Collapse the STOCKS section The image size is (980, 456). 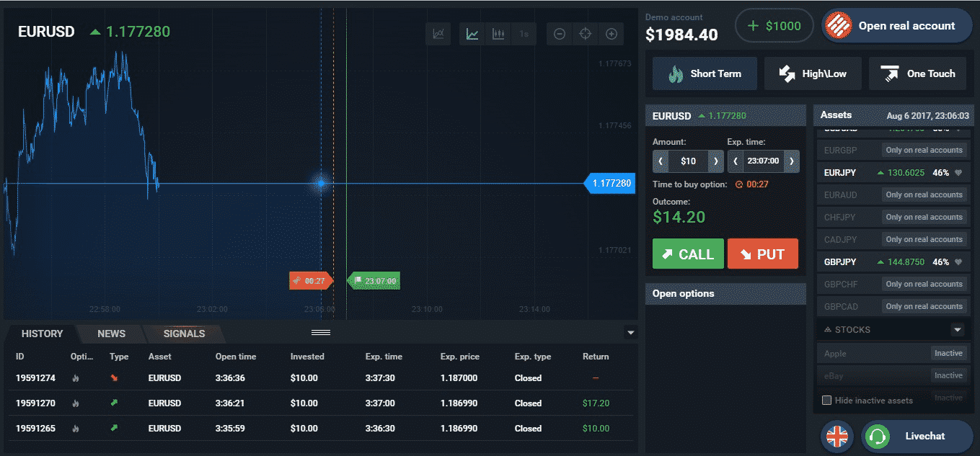pos(958,329)
